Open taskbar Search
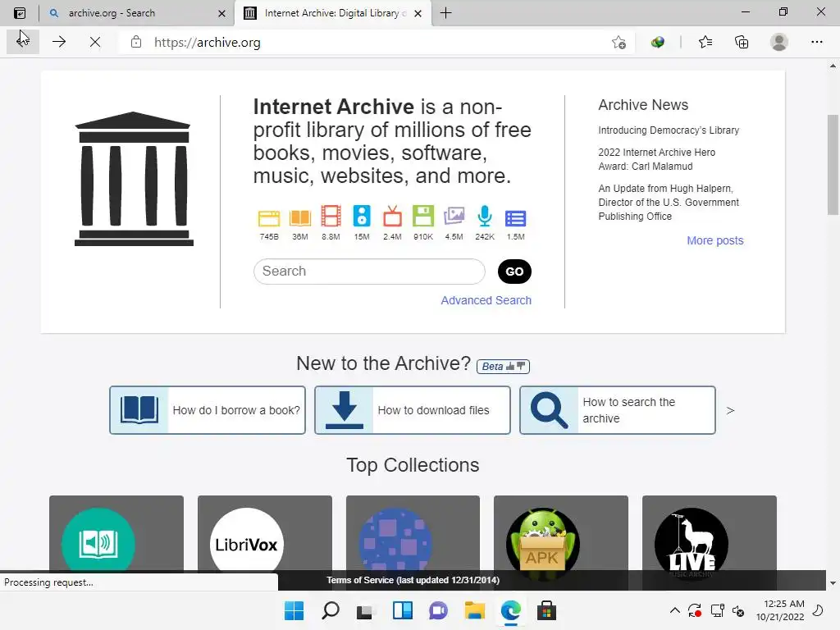Viewport: 840px width, 630px height. [330, 610]
